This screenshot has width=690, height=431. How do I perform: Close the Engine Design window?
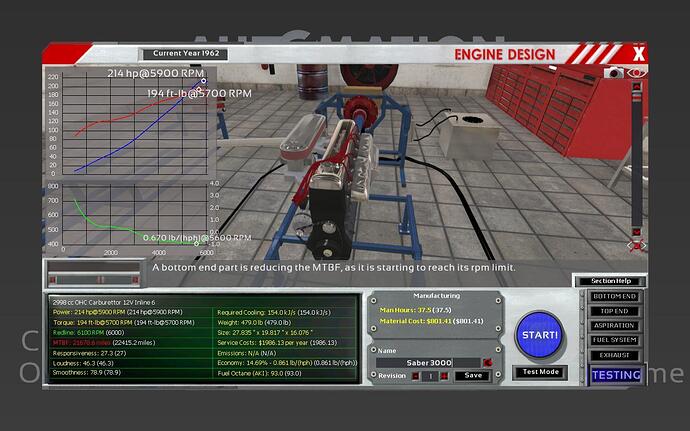pos(640,52)
